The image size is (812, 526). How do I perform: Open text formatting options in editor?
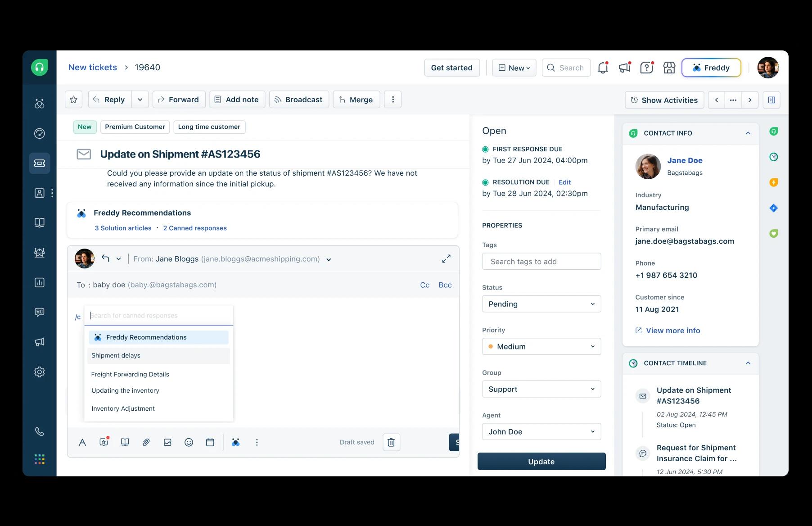(82, 442)
